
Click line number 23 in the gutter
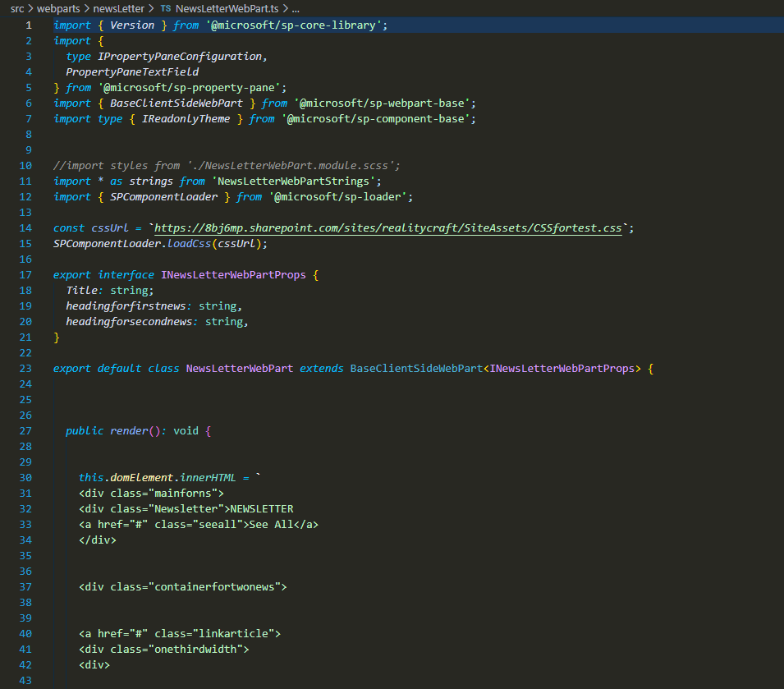click(25, 369)
